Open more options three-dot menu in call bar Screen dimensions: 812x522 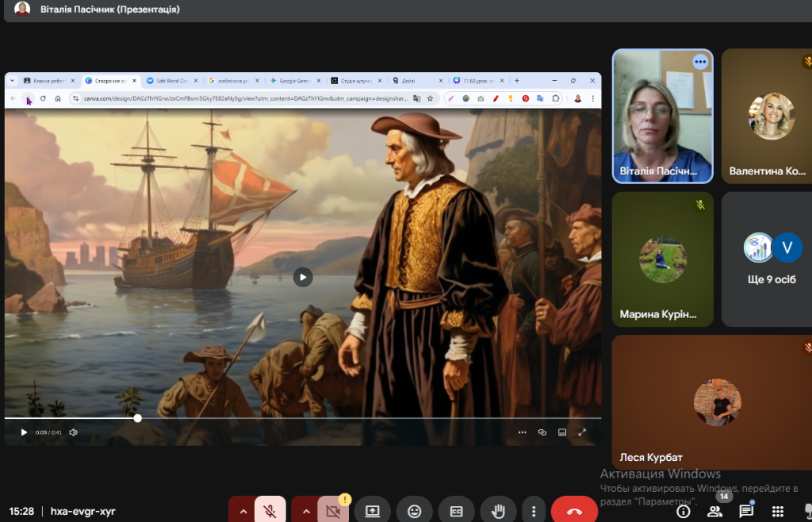tap(534, 511)
